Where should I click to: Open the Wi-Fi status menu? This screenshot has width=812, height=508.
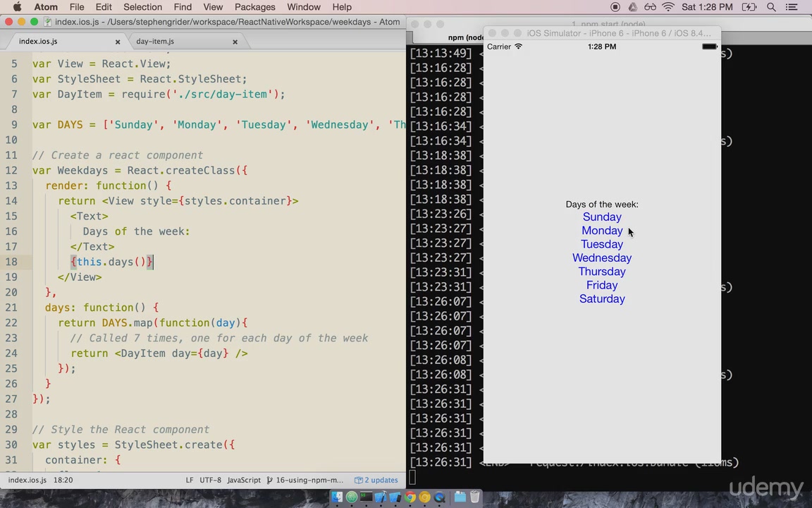[668, 7]
